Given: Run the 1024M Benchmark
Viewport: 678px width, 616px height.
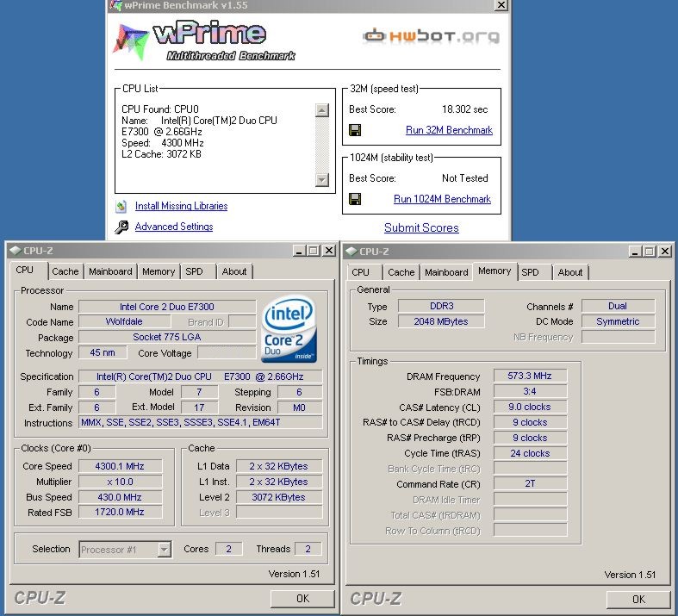Looking at the screenshot, I should pyautogui.click(x=442, y=199).
